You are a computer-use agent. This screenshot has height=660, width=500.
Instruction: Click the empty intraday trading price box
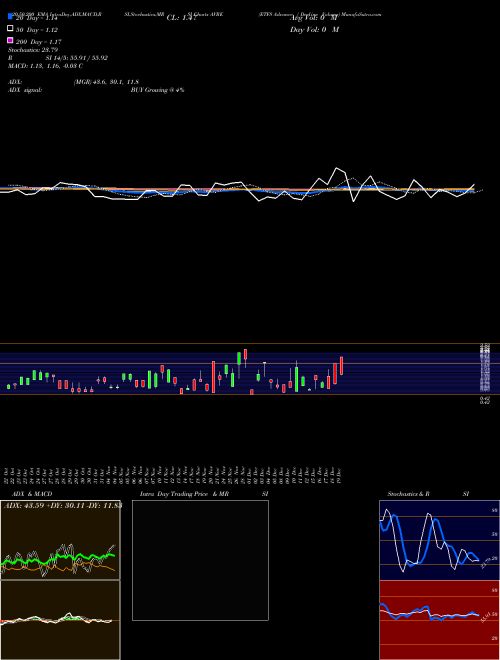pyautogui.click(x=200, y=560)
